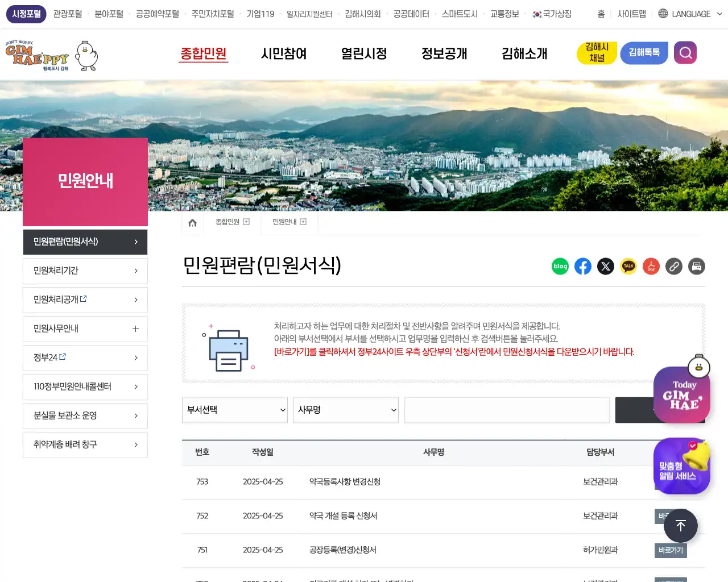Open 정부24 external sidebar link
This screenshot has width=728, height=582.
(x=85, y=358)
